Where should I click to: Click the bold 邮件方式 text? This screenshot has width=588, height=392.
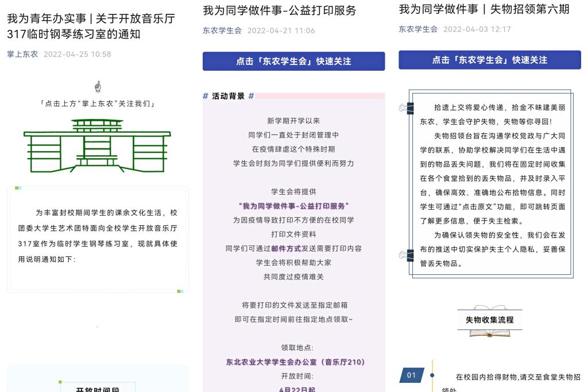[x=286, y=248]
